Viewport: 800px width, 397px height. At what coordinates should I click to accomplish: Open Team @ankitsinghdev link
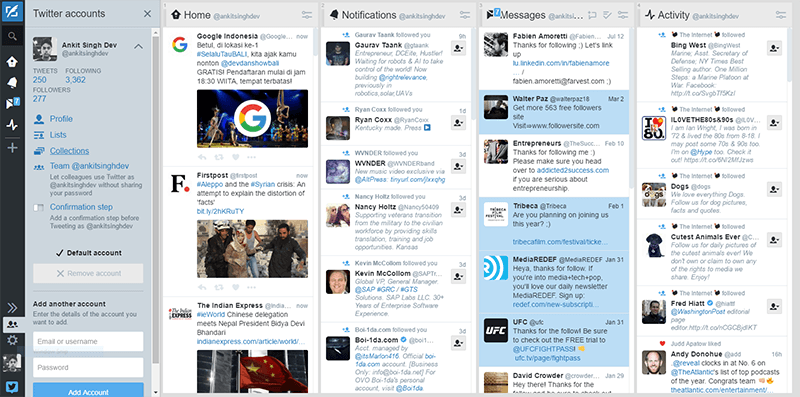pyautogui.click(x=89, y=166)
